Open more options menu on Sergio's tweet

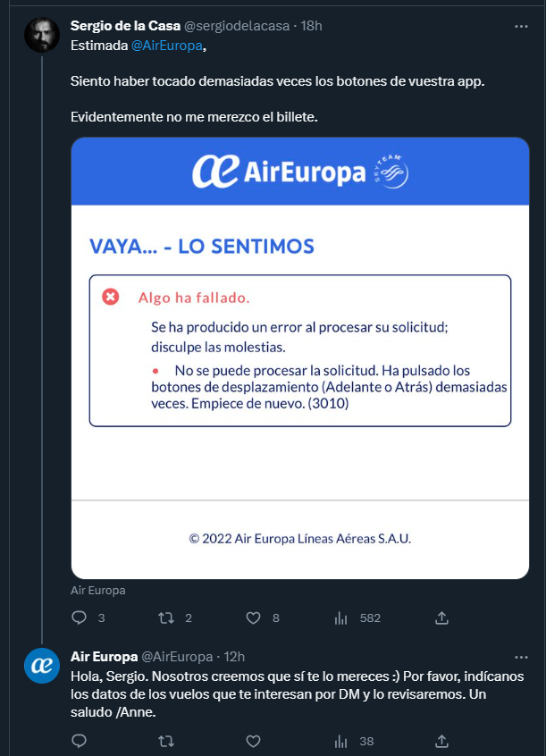[521, 26]
